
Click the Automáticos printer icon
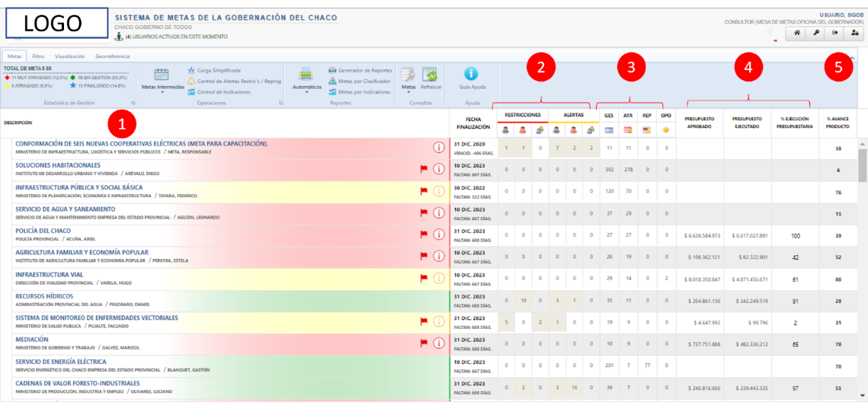point(306,75)
